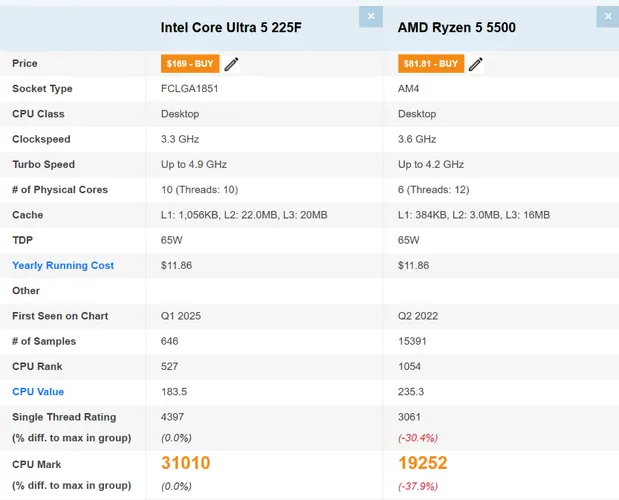Click Up to 4.2 GHz turbo value

[x=431, y=164]
